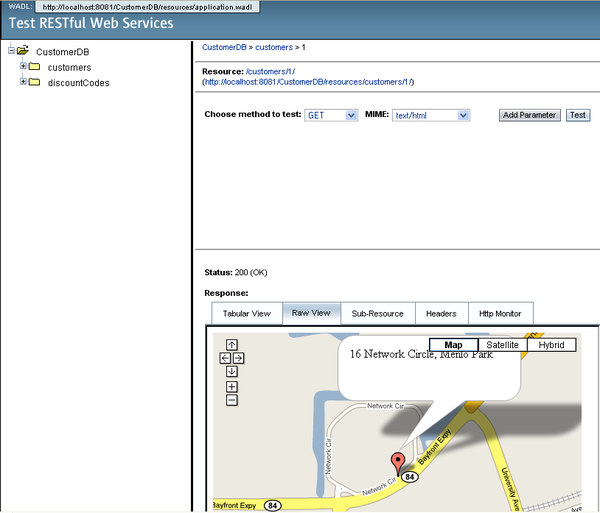600x513 pixels.
Task: Click the Status 200 (OK) text
Action: (236, 272)
